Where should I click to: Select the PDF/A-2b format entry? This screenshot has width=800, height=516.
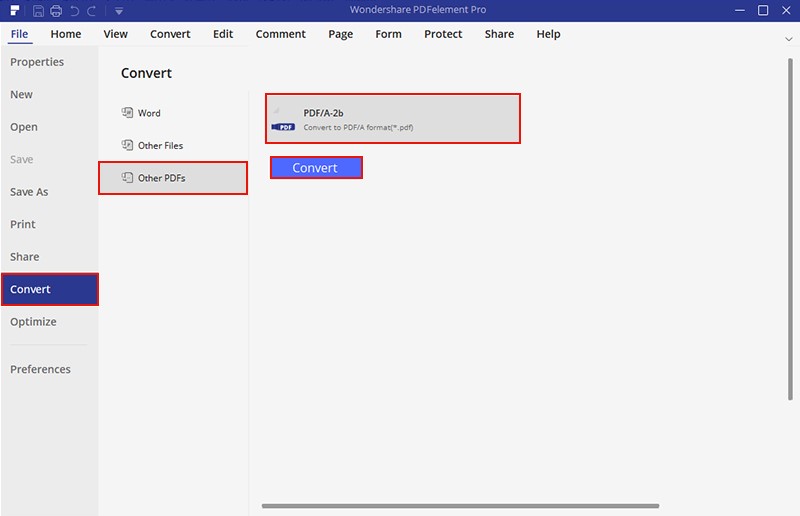coord(393,118)
